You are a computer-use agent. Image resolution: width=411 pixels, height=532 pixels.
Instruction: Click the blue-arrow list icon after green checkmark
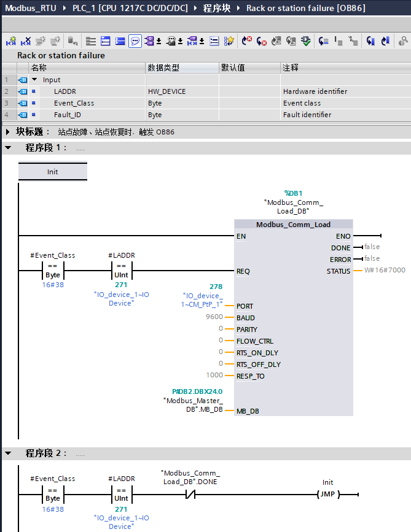(x=323, y=41)
